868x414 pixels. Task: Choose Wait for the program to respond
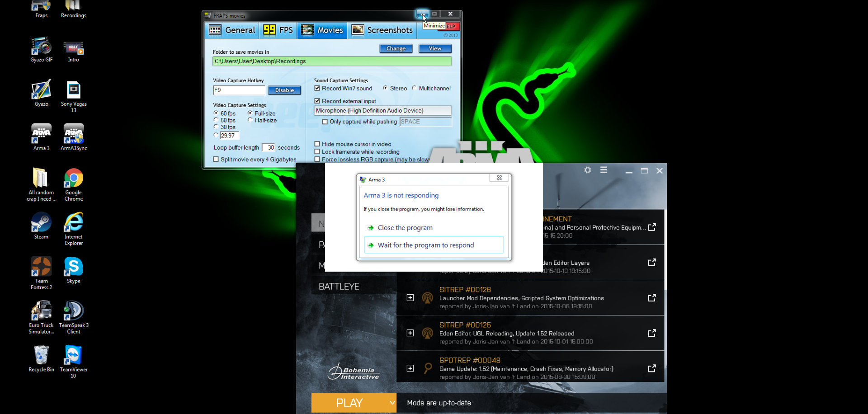click(434, 245)
